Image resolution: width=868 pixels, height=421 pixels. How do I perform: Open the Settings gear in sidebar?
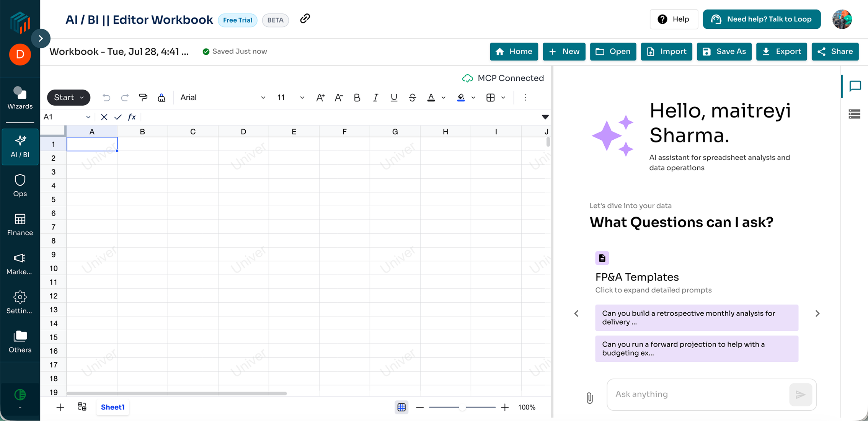click(20, 303)
